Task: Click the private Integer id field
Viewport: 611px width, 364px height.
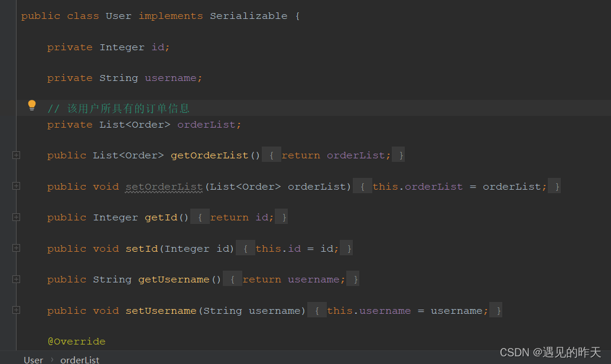Action: click(108, 47)
